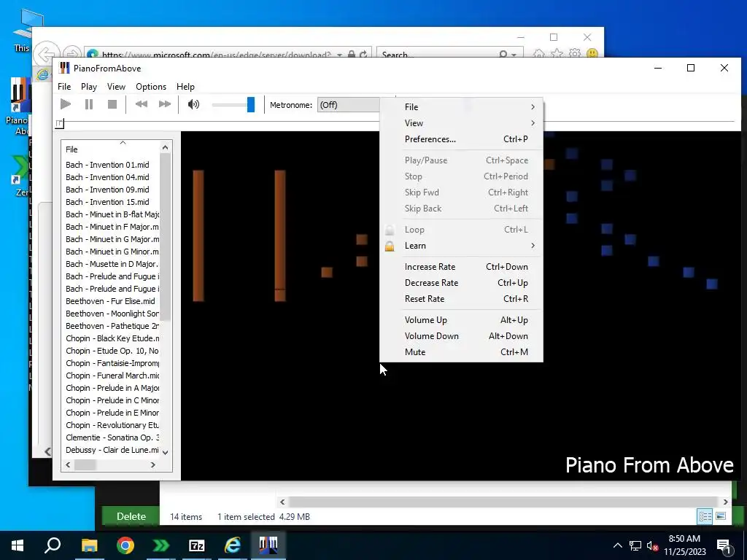Open the taskbar search icon
Image resolution: width=747 pixels, height=560 pixels.
click(x=53, y=545)
